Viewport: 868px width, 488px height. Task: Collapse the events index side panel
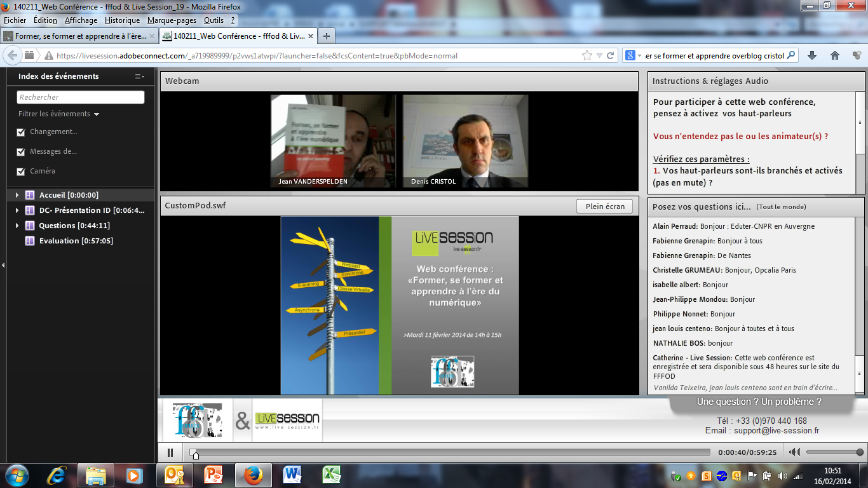click(3, 264)
